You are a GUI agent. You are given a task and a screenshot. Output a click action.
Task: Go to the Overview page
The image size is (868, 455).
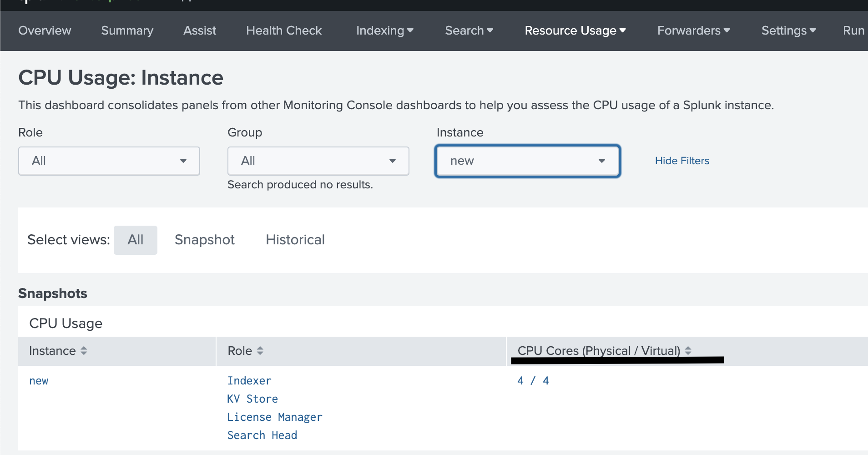(x=45, y=30)
